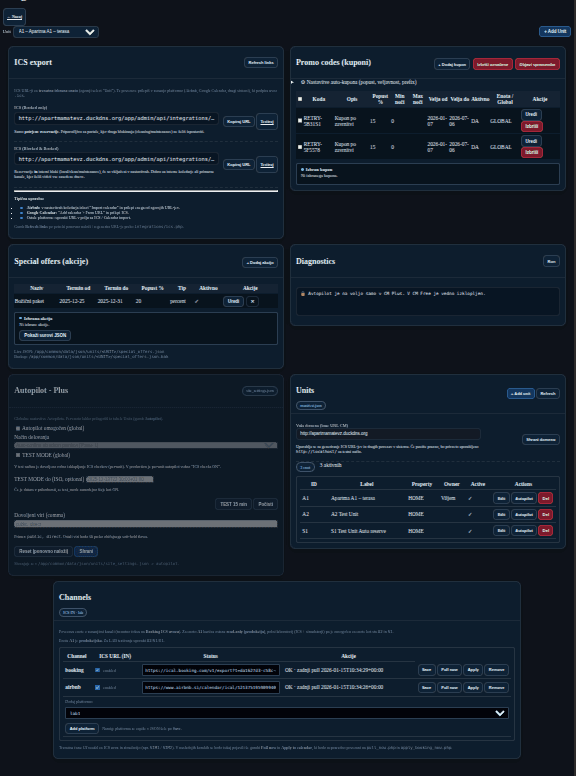
Task: Click the ICS (Booked only) URL field
Action: tap(116, 118)
